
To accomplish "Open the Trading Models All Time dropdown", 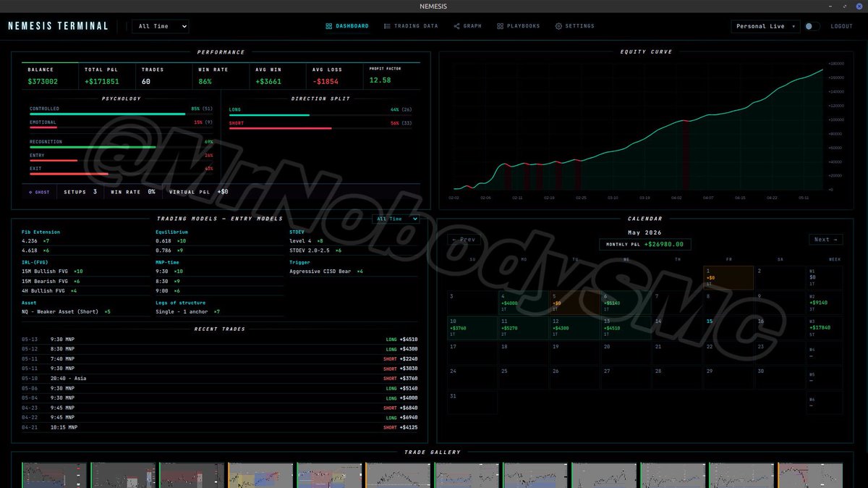I will tap(396, 219).
